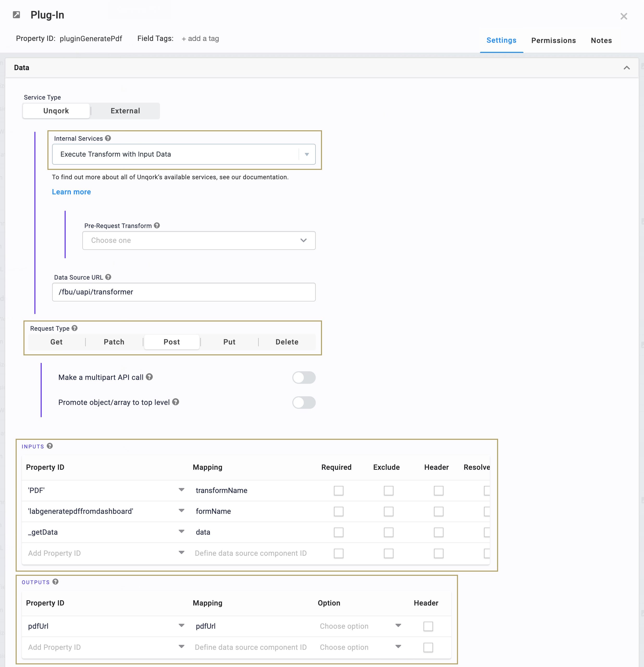Set the request type to Put
This screenshot has width=644, height=667.
click(x=229, y=342)
